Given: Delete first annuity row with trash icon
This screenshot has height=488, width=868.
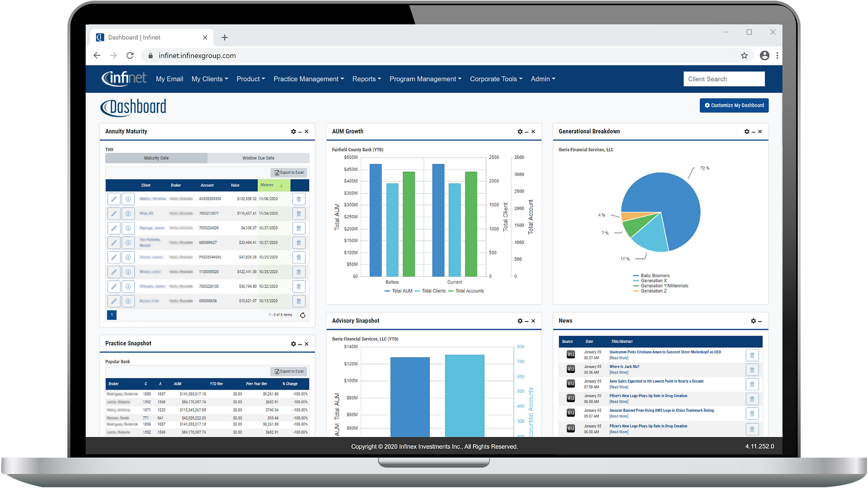Looking at the screenshot, I should [x=299, y=199].
